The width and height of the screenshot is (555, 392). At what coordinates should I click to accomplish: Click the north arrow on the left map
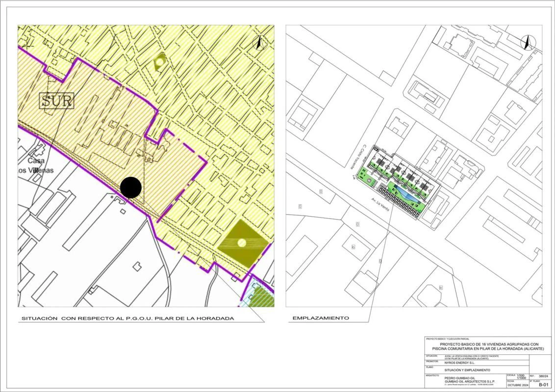(259, 43)
